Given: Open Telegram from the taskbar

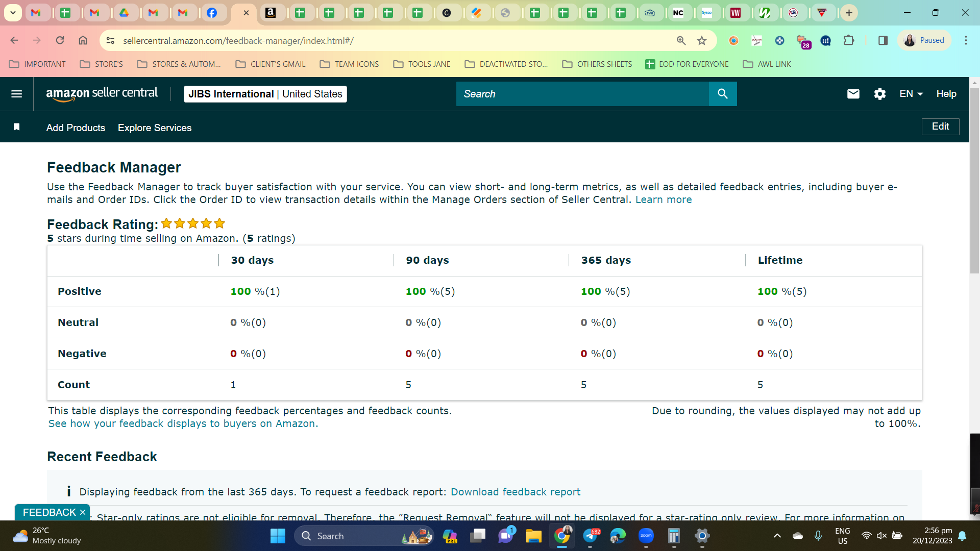Looking at the screenshot, I should [590, 536].
